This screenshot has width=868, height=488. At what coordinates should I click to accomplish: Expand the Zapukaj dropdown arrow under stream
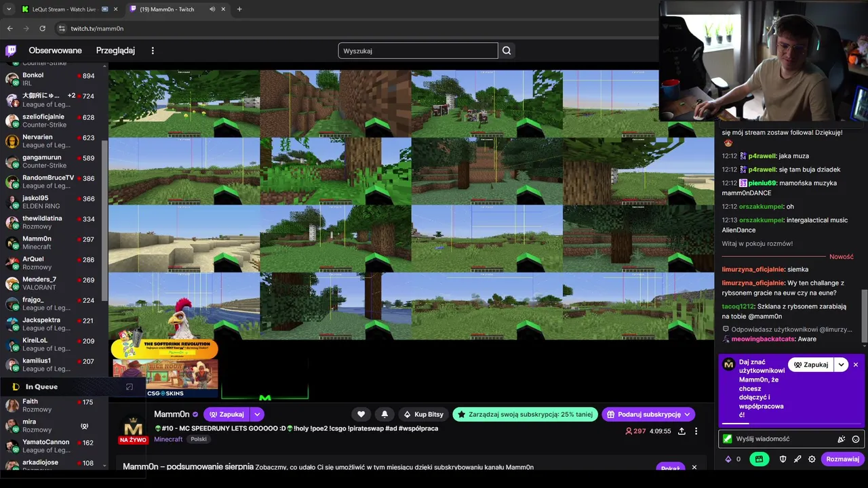[x=257, y=414]
